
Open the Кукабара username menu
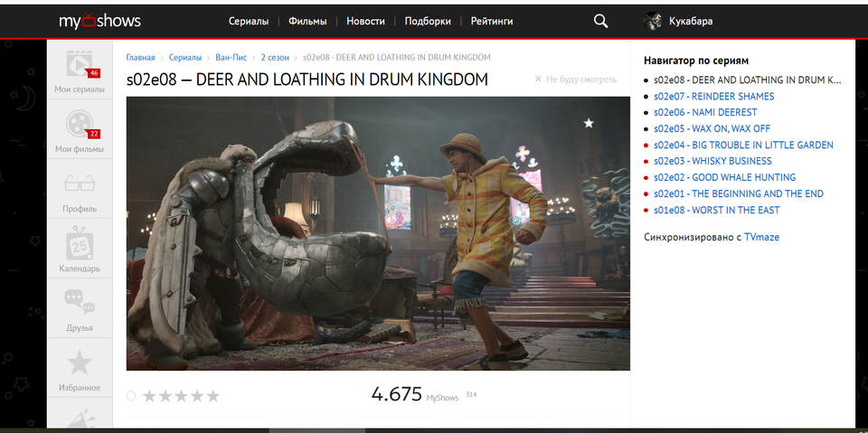pyautogui.click(x=690, y=21)
